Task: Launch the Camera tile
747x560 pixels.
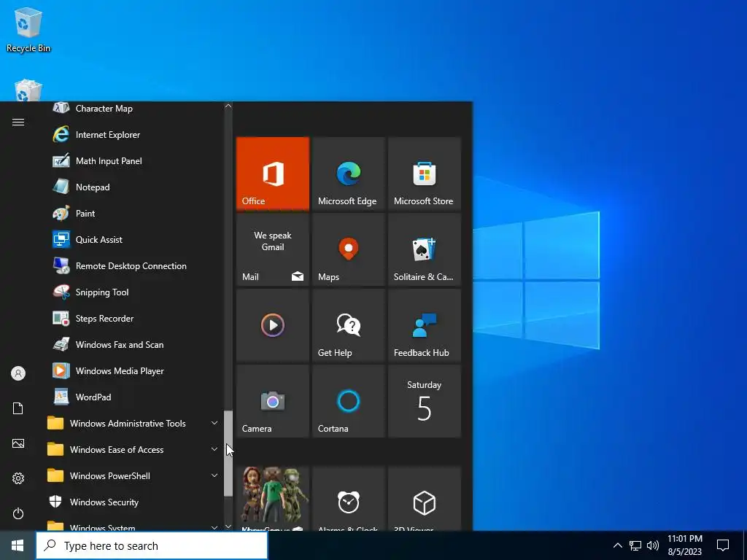Action: pyautogui.click(x=273, y=400)
